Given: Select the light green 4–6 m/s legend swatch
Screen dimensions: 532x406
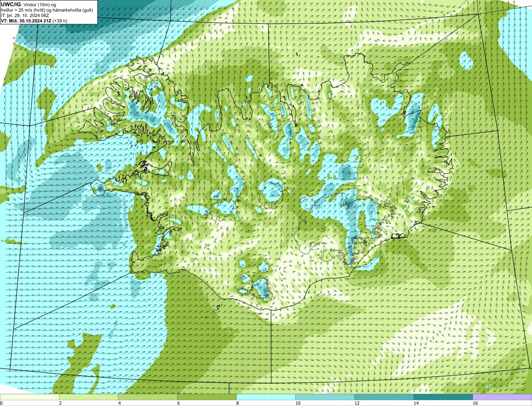Looking at the screenshot, I should [x=148, y=397].
